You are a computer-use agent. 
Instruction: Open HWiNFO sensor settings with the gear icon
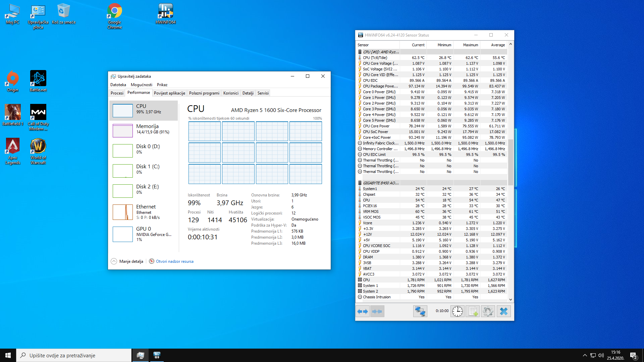[x=488, y=311]
